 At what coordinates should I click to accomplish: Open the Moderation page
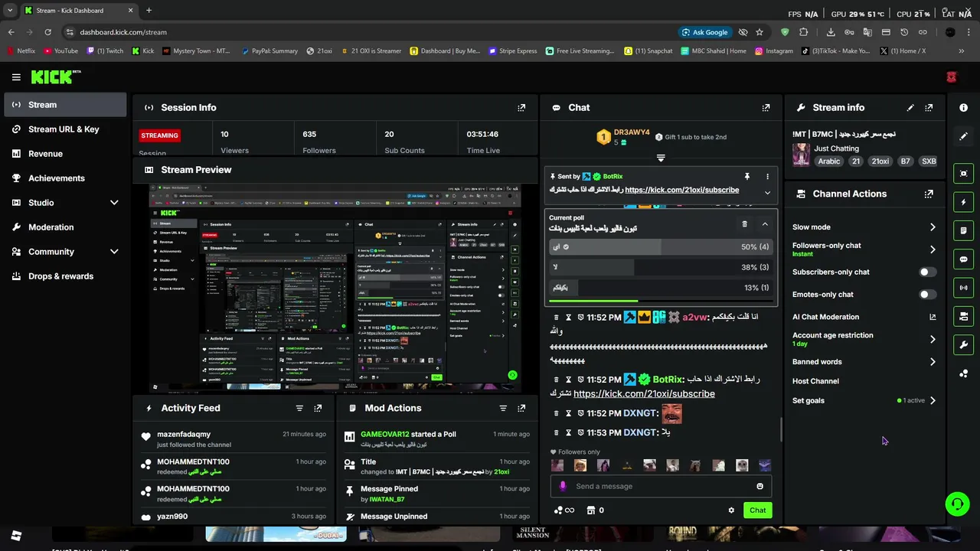point(65,227)
